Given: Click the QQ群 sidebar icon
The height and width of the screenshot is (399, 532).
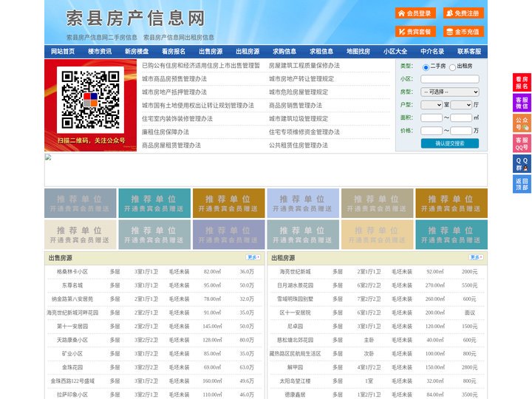Looking at the screenshot, I should pyautogui.click(x=522, y=164).
